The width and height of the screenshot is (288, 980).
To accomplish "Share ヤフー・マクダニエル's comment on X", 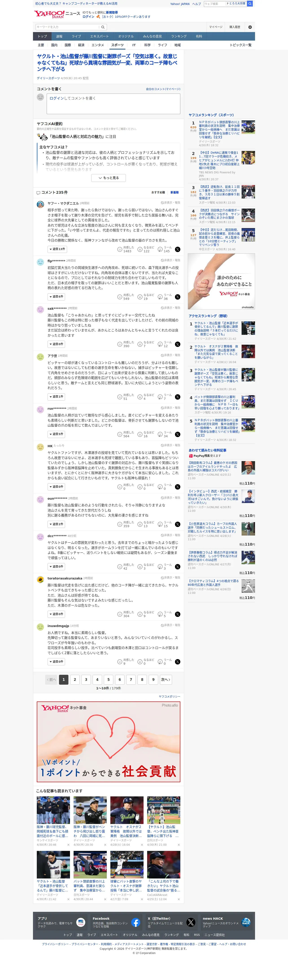I will point(178,250).
